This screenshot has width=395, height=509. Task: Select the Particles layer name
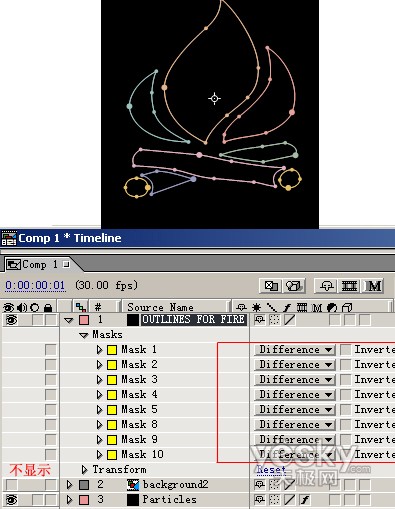pos(169,499)
